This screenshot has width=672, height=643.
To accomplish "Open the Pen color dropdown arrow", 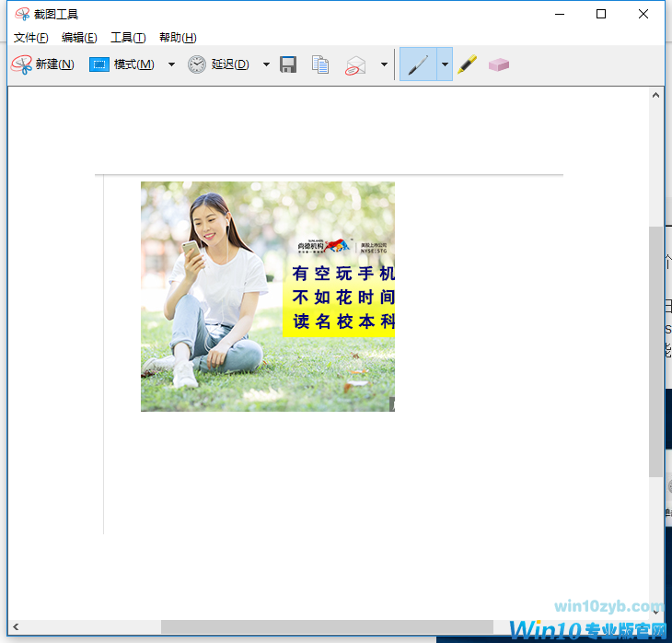I will (445, 64).
